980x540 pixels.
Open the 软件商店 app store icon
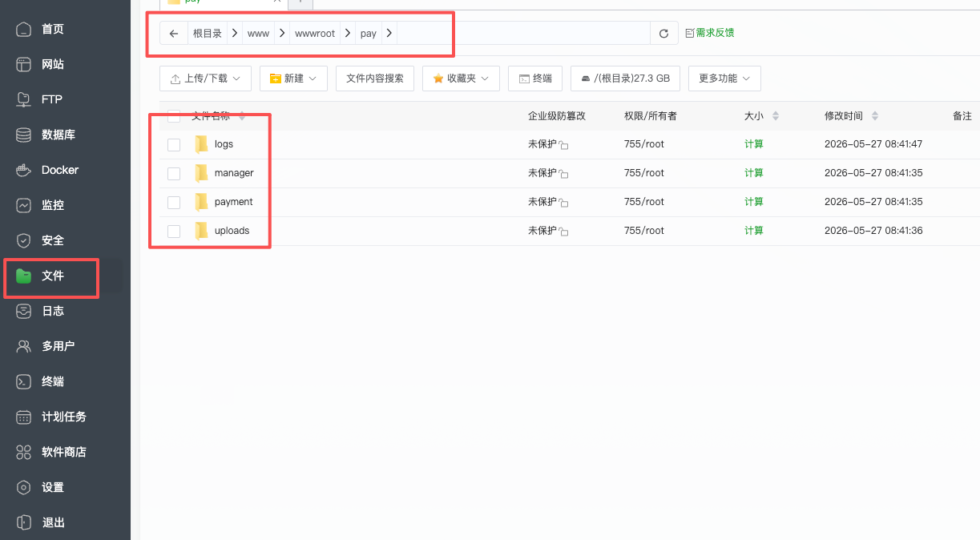coord(24,452)
